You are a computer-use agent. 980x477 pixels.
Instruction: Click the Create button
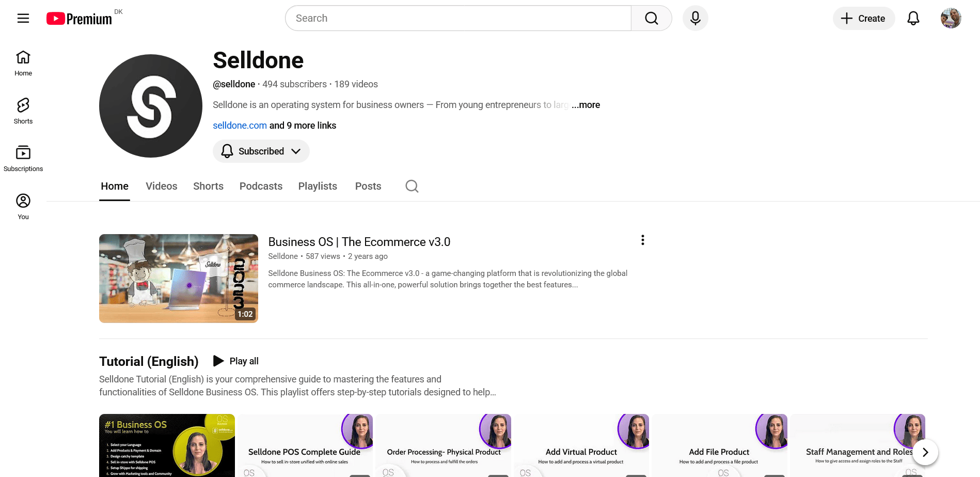[x=863, y=19]
